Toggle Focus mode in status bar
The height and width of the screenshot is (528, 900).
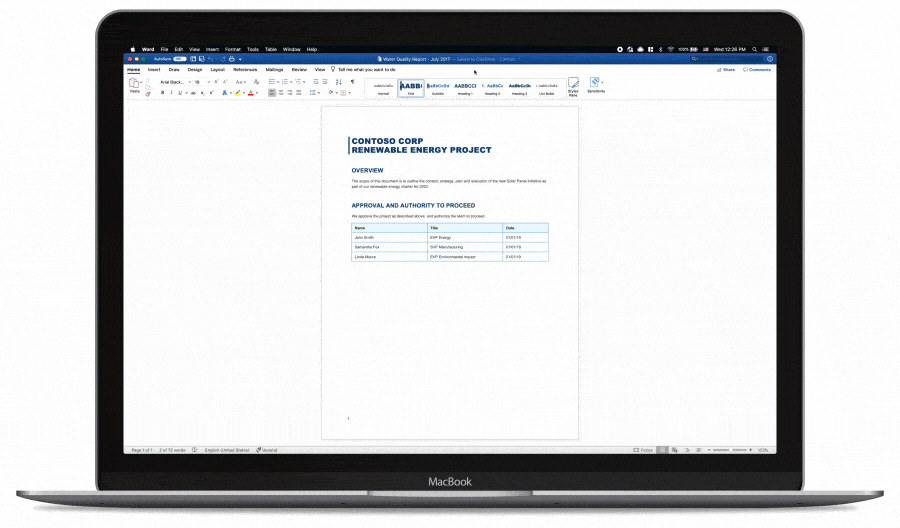tap(645, 450)
